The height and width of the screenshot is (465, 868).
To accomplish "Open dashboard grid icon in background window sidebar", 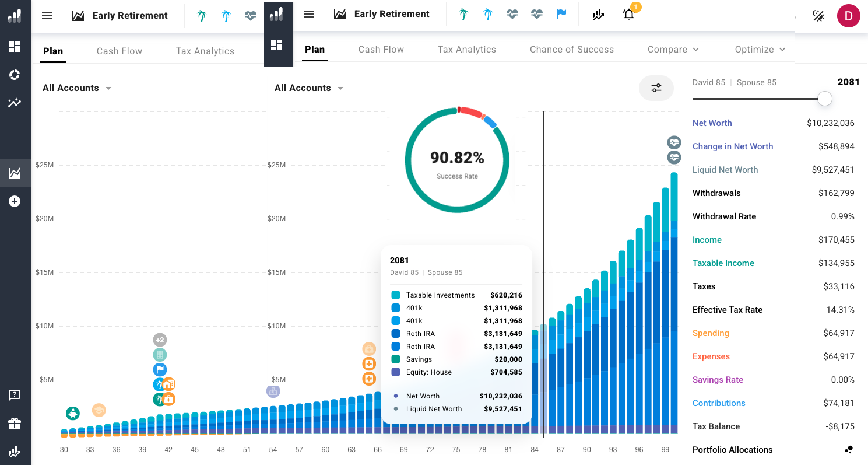I will pos(15,47).
